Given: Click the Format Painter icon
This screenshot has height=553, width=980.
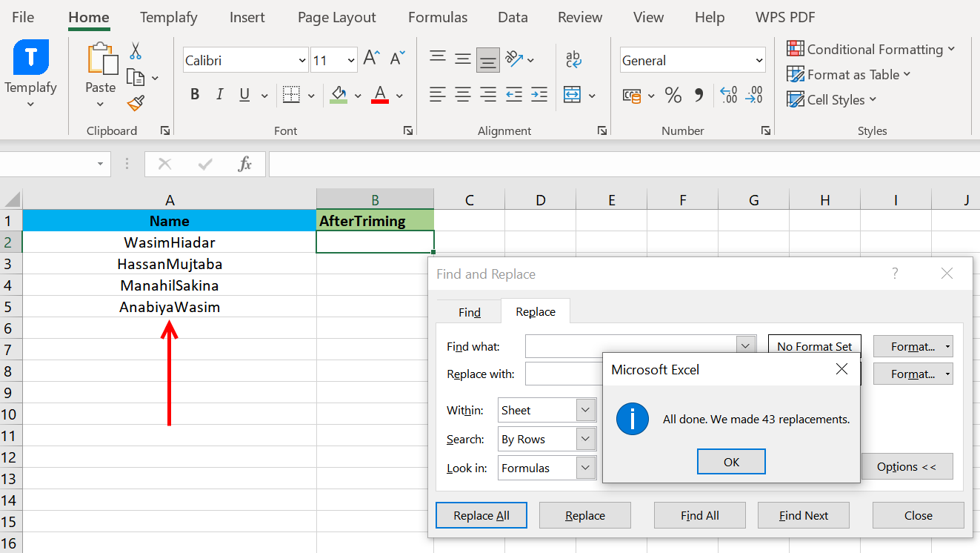Looking at the screenshot, I should [x=136, y=104].
